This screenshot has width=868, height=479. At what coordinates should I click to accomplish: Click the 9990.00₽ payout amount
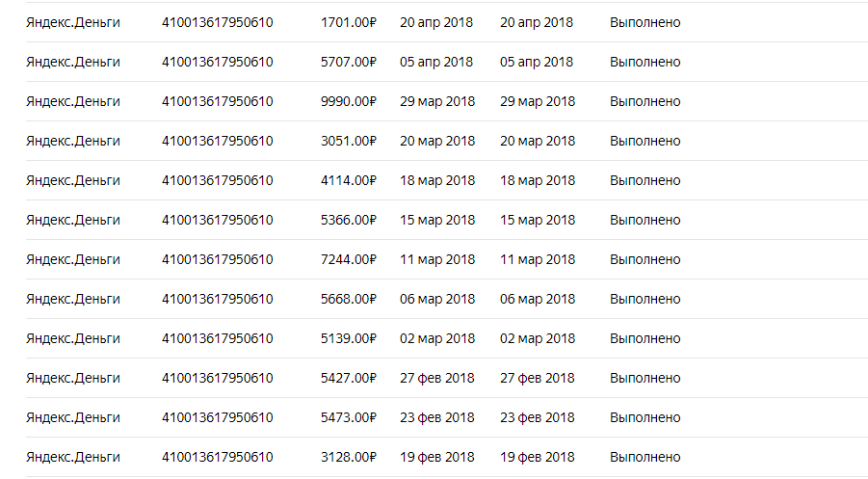point(348,101)
